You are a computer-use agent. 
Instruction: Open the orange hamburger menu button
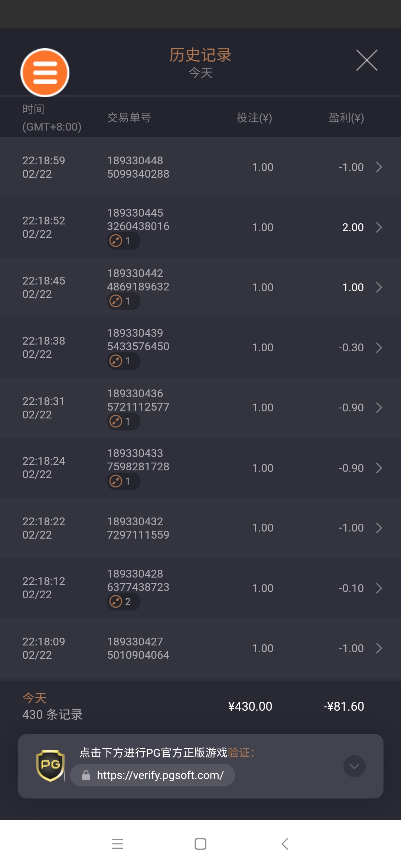45,73
